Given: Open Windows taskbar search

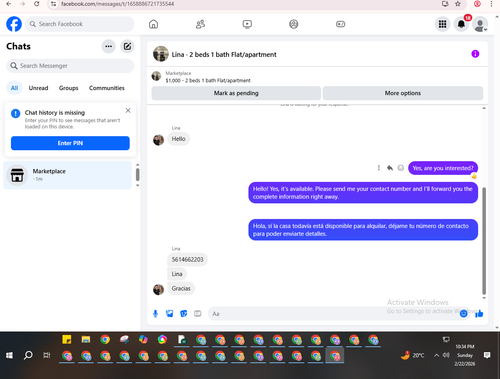Looking at the screenshot, I should [28, 355].
